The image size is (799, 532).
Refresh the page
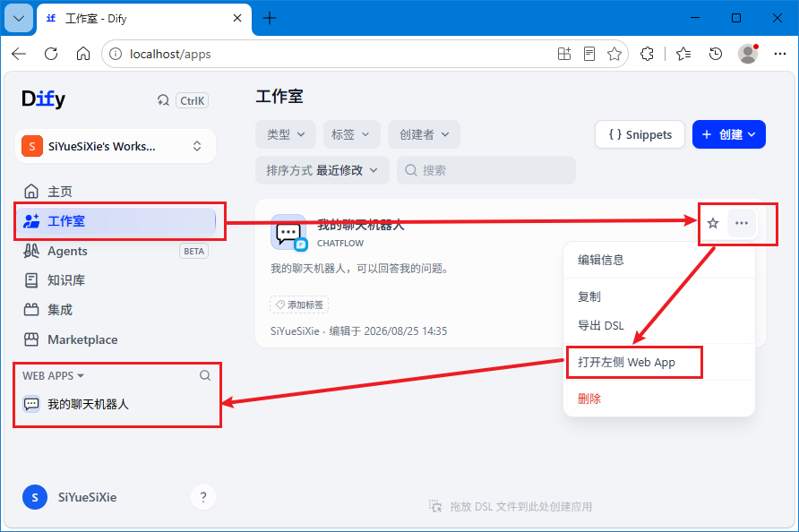[x=51, y=54]
